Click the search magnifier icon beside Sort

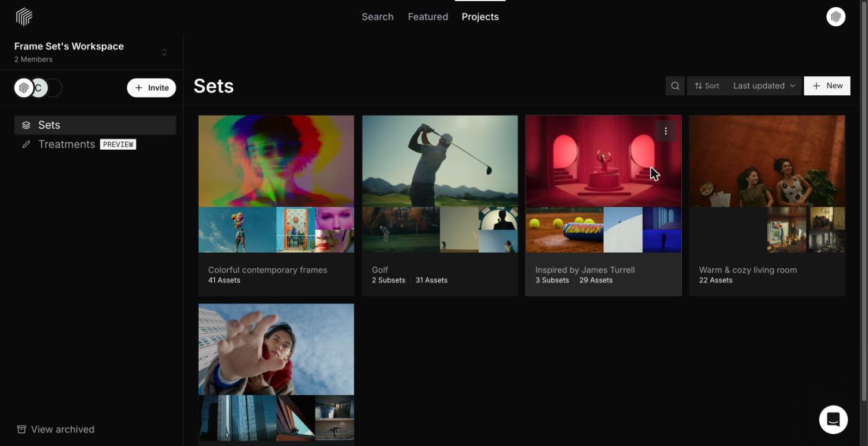pos(675,86)
